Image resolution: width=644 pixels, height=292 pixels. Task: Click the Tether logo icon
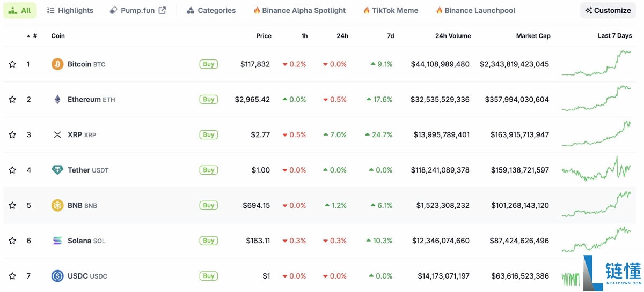[x=57, y=170]
